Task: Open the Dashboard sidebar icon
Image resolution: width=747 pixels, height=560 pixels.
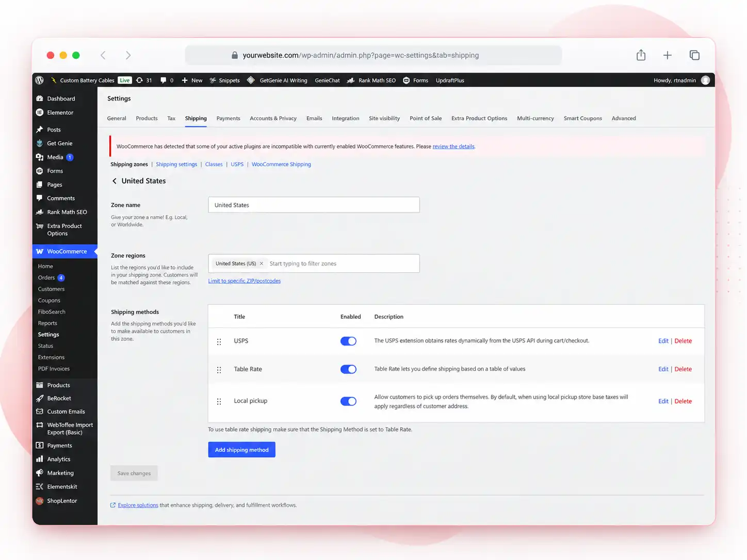Action: [40, 98]
